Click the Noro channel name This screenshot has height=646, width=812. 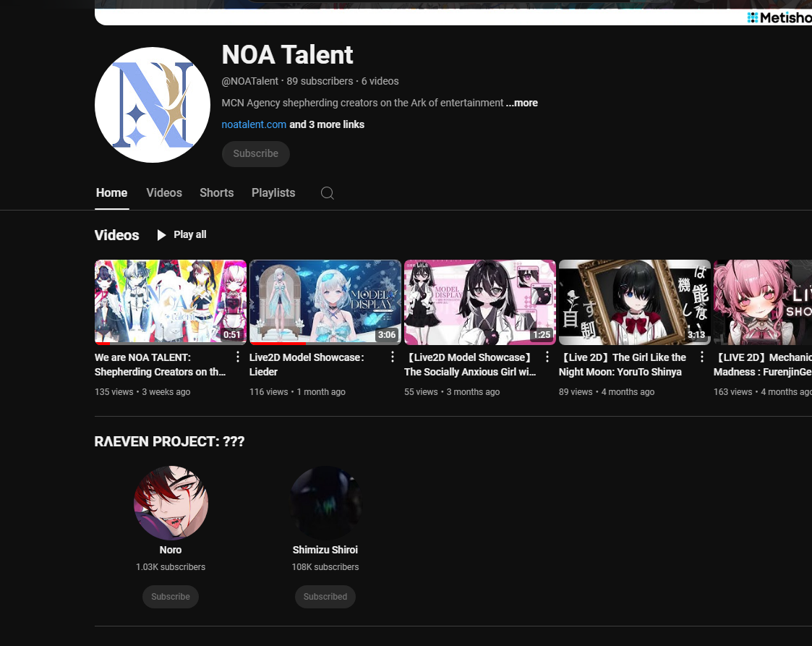[171, 550]
